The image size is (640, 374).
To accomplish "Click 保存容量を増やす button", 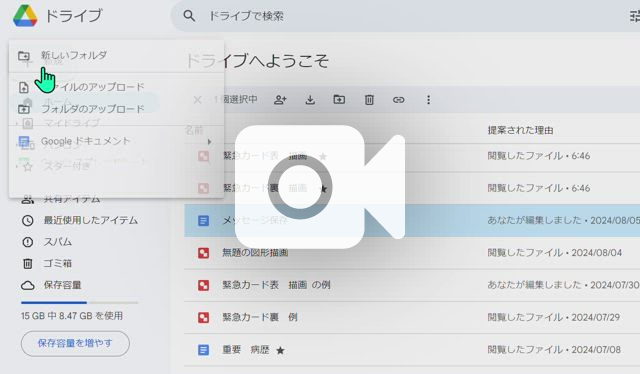I will 75,343.
